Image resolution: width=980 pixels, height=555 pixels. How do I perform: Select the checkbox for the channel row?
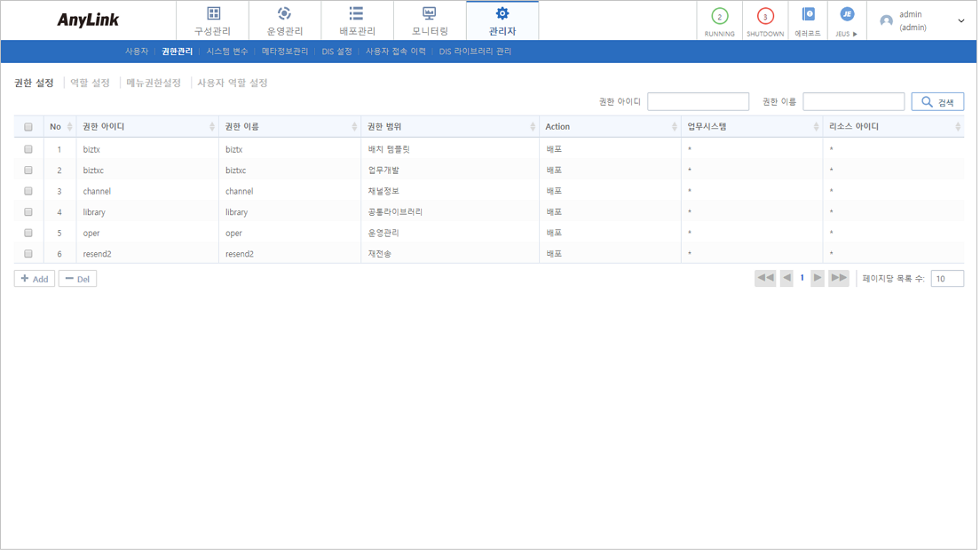click(28, 191)
